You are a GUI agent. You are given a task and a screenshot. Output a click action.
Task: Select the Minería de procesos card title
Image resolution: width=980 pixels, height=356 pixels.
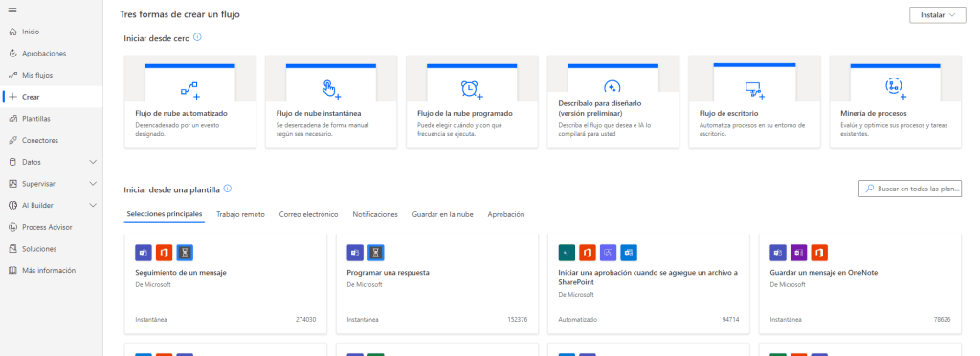[x=873, y=114]
